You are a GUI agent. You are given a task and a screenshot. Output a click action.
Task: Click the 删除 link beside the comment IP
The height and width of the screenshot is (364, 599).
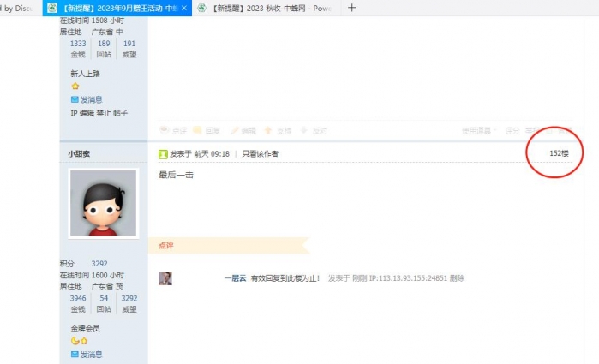(457, 278)
